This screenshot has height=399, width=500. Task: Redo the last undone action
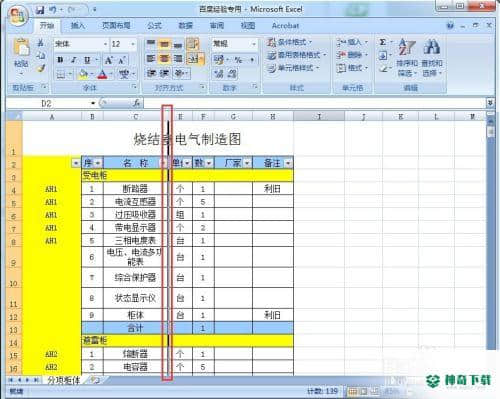[x=72, y=10]
